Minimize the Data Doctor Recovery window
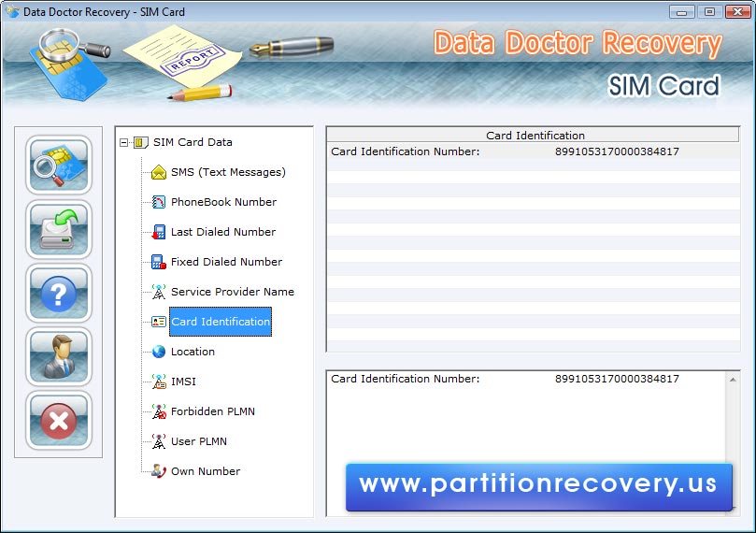756x533 pixels. (x=682, y=11)
